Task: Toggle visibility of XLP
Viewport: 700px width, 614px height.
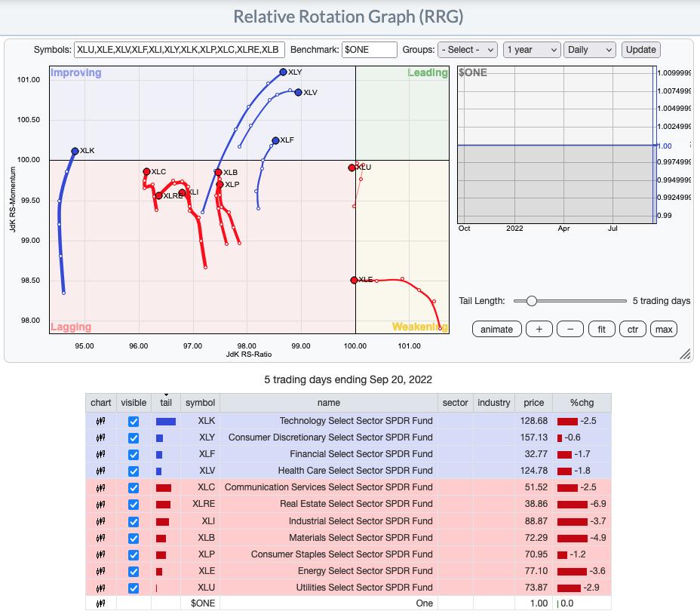Action: 134,554
